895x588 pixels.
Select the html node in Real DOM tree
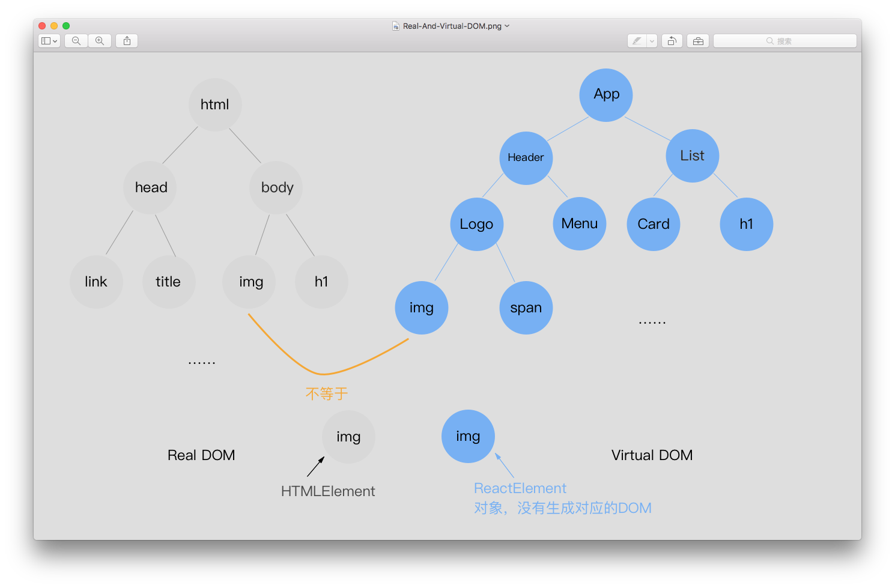[x=215, y=105]
